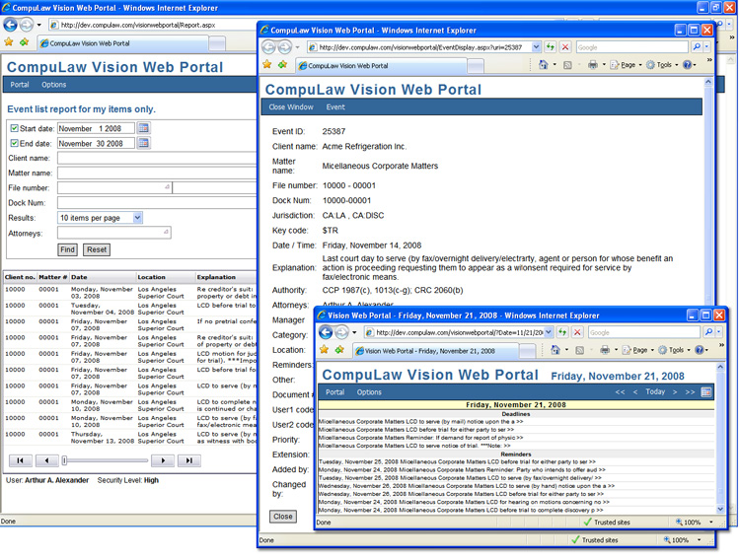Open the Start date calendar picker
The width and height of the screenshot is (740, 560).
[x=144, y=128]
